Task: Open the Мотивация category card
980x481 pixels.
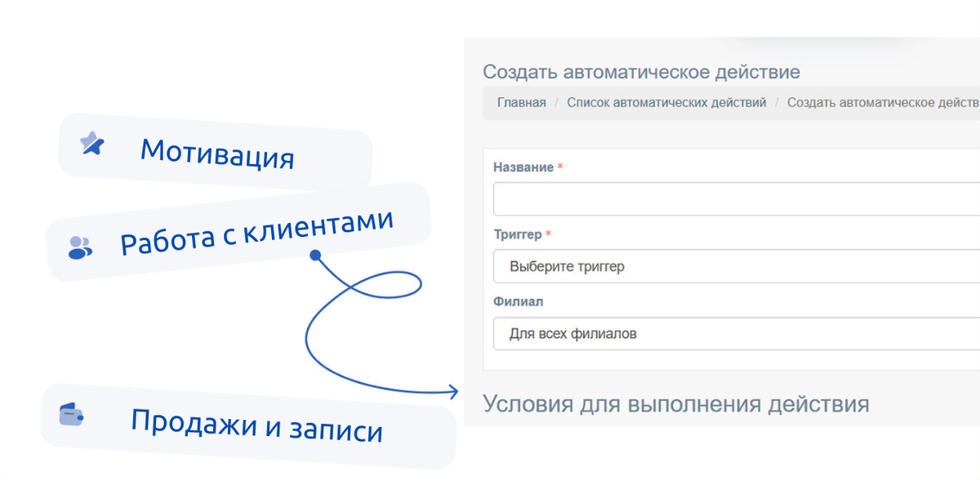Action: click(216, 155)
